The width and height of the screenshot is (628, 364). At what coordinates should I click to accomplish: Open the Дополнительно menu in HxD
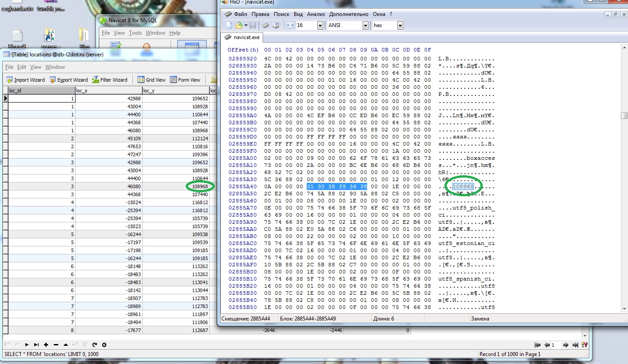coord(349,14)
